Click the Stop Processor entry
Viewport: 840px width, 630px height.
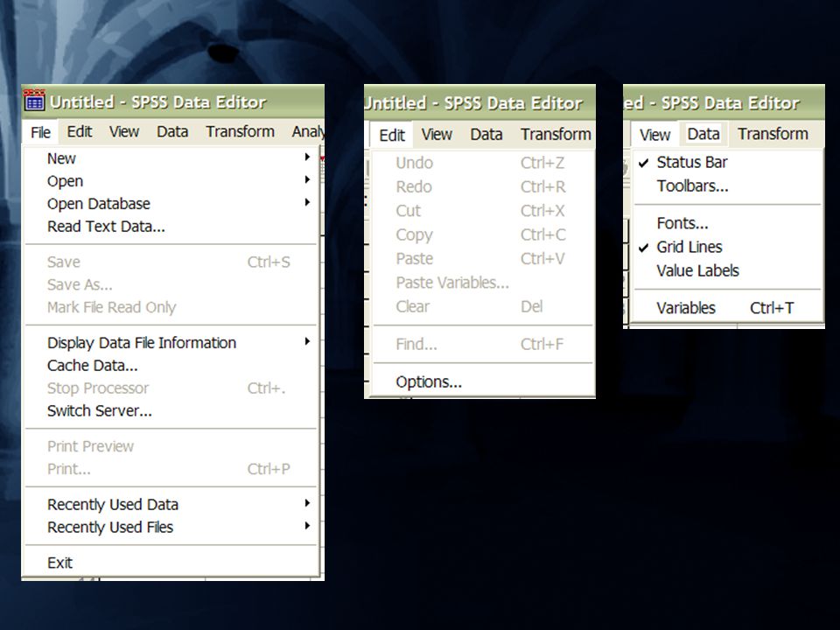171,388
